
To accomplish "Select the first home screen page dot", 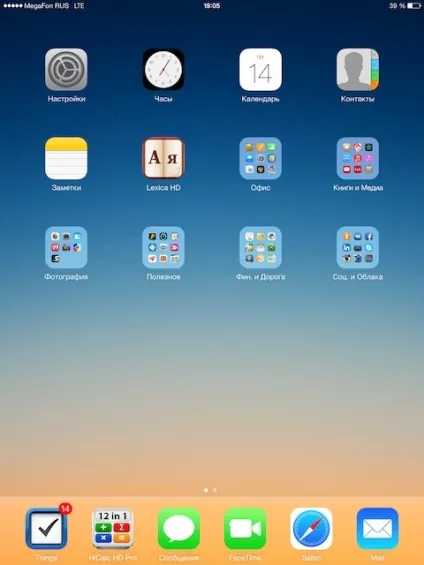I will point(206,490).
